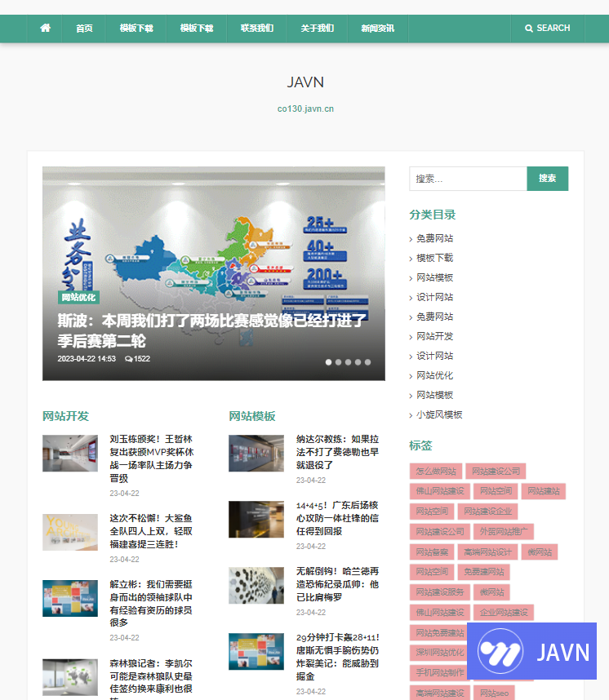
Task: Open thumbnail of 解立彬 article
Action: pyautogui.click(x=70, y=598)
